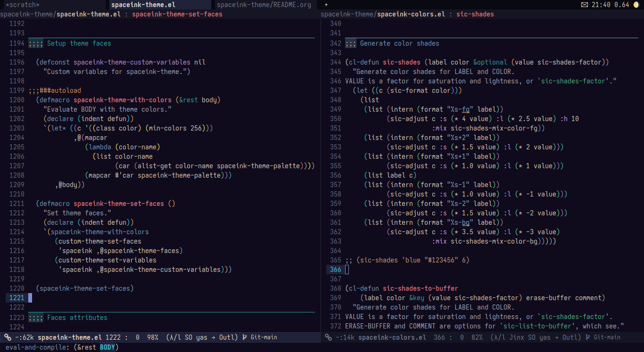This screenshot has height=352, width=644.
Task: Click the load average 0.64
Action: (622, 5)
